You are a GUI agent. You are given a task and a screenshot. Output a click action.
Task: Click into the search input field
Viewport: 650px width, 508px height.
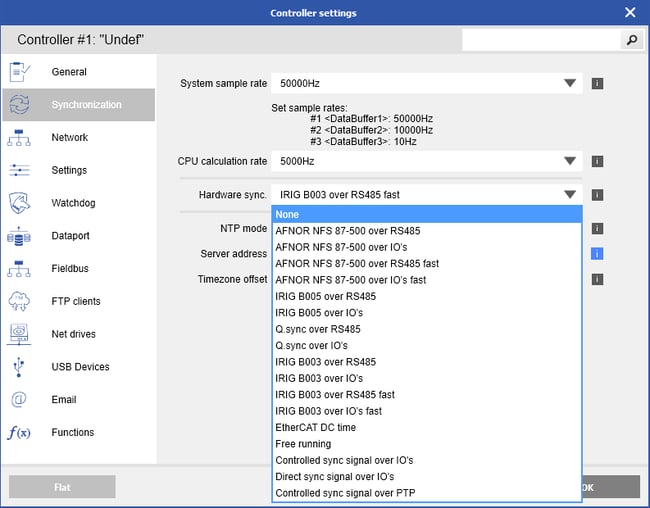pyautogui.click(x=540, y=40)
